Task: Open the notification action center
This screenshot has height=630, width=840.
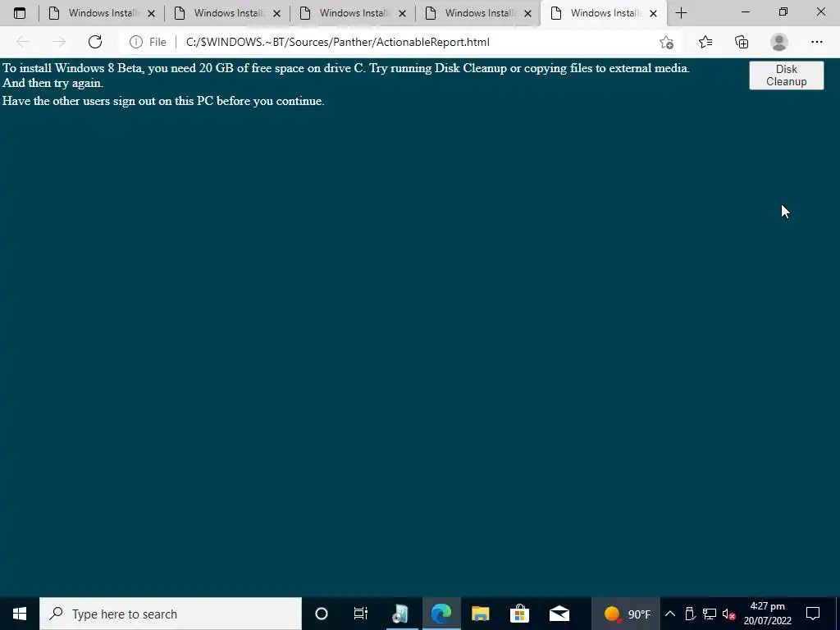Action: pyautogui.click(x=813, y=614)
